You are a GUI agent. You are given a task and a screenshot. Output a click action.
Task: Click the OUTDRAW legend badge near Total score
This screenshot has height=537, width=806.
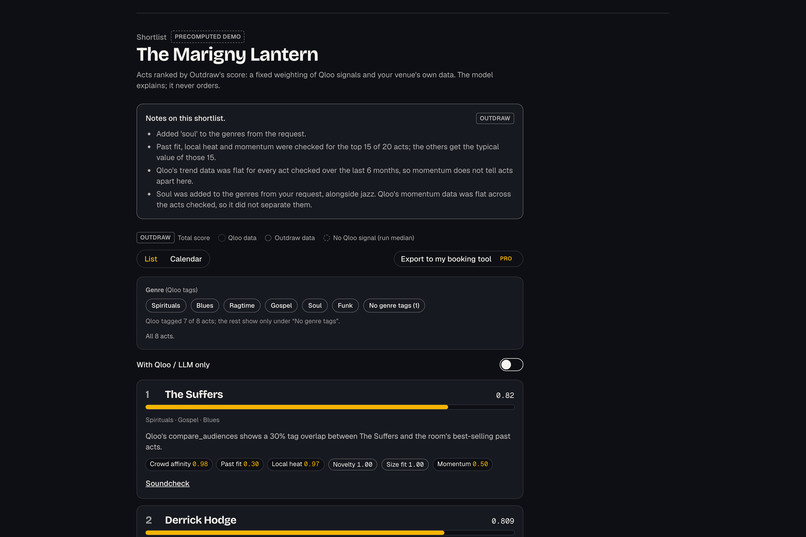click(x=155, y=237)
